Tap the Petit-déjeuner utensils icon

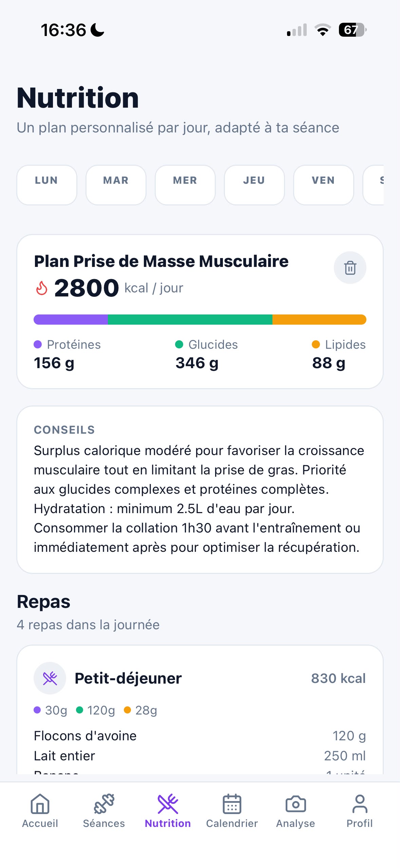click(50, 678)
